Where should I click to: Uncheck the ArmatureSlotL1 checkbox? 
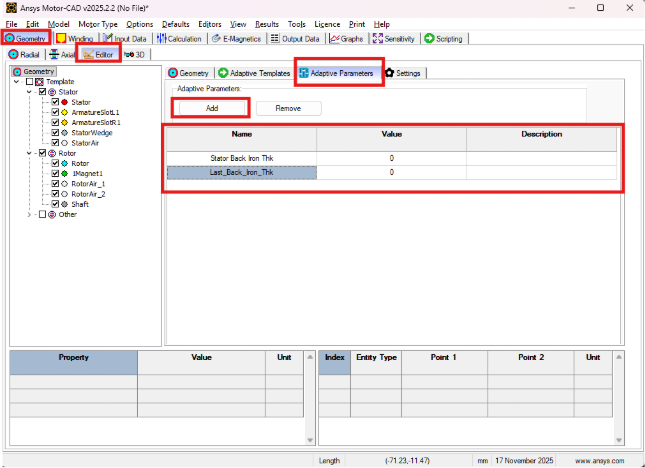(55, 112)
